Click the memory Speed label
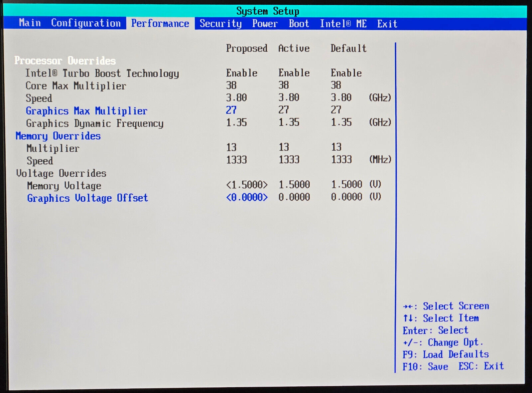Screen dimensions: 532x393 (x=40, y=161)
